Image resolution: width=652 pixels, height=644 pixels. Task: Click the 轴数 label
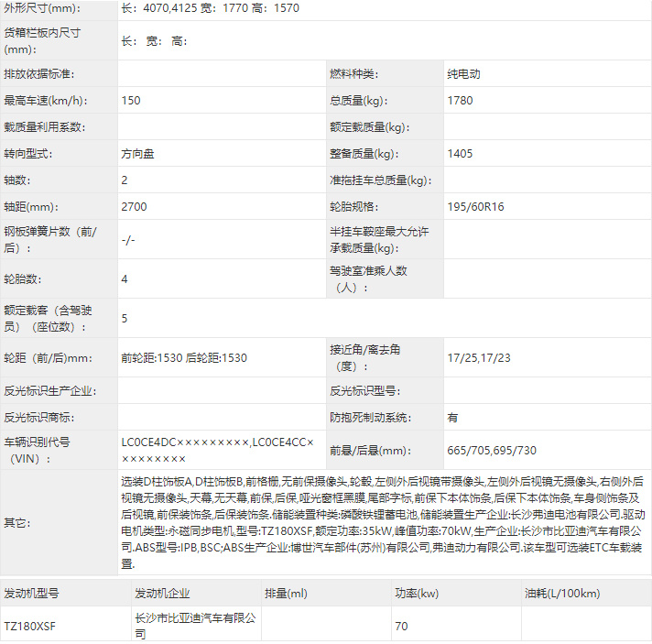[x=17, y=180]
